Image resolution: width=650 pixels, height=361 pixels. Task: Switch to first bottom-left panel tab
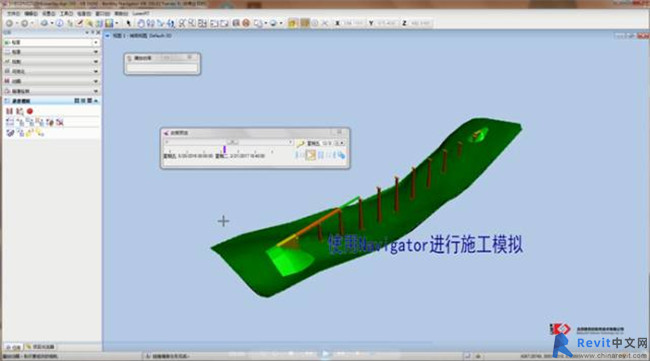pyautogui.click(x=13, y=347)
